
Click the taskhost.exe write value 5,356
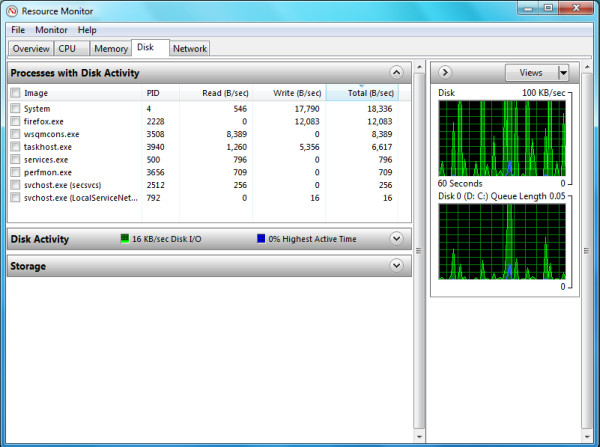(x=309, y=147)
